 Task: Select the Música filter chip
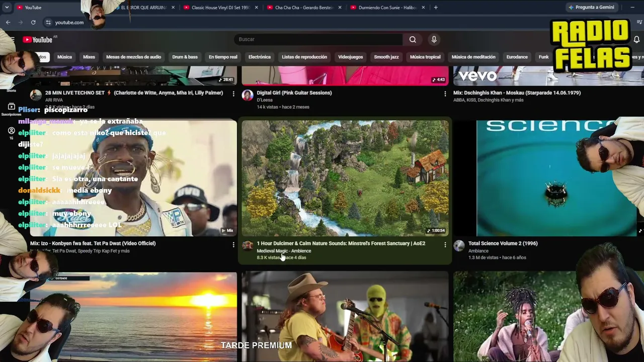click(64, 57)
